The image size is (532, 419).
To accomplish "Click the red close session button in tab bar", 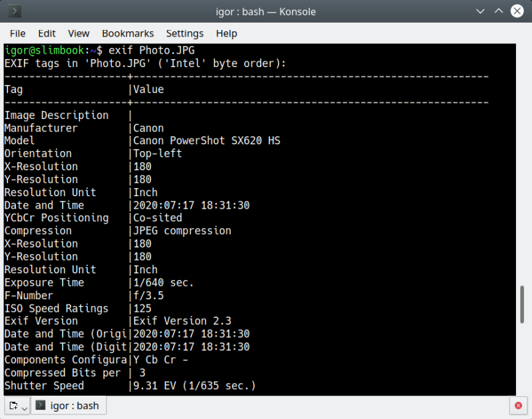I will [518, 406].
